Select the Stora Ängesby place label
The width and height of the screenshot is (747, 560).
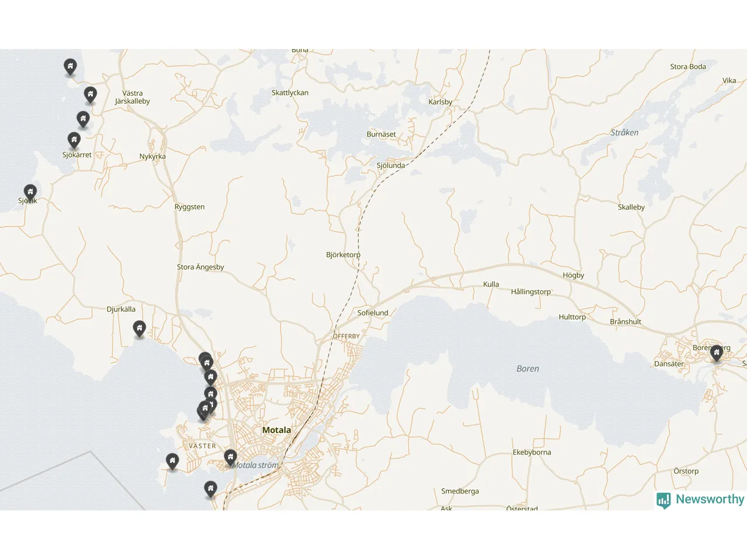click(x=200, y=267)
